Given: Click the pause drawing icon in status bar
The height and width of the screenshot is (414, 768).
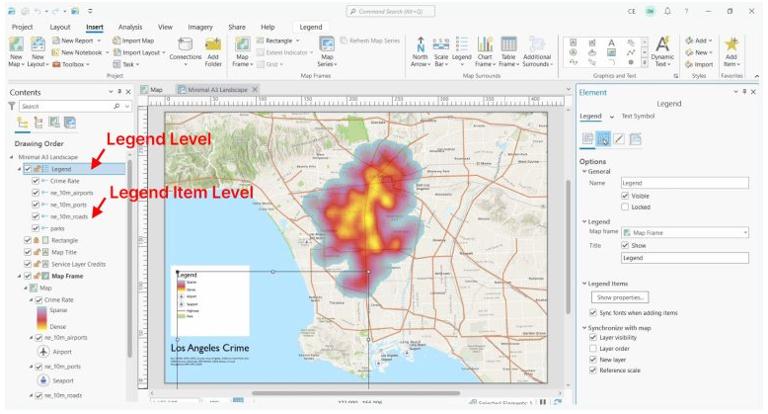Looking at the screenshot, I should [543, 402].
